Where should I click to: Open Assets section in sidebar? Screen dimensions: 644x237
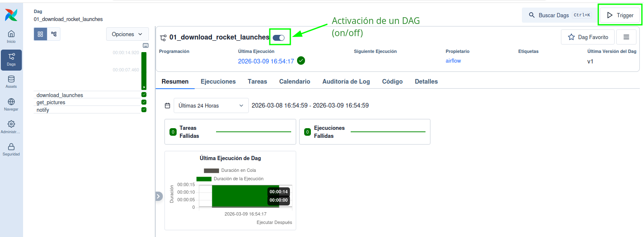[x=11, y=82]
